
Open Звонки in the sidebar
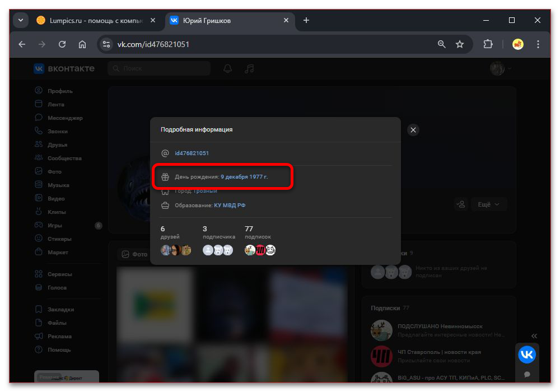(57, 132)
